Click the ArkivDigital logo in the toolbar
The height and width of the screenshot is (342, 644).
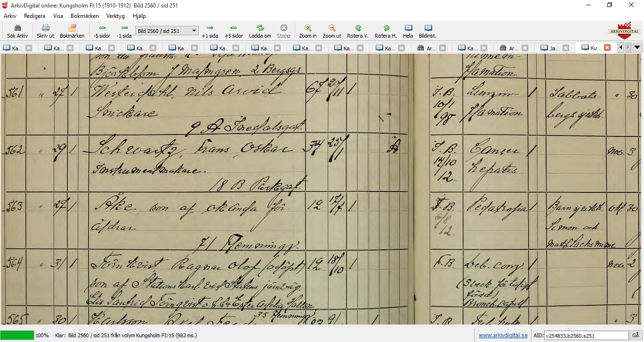point(624,31)
